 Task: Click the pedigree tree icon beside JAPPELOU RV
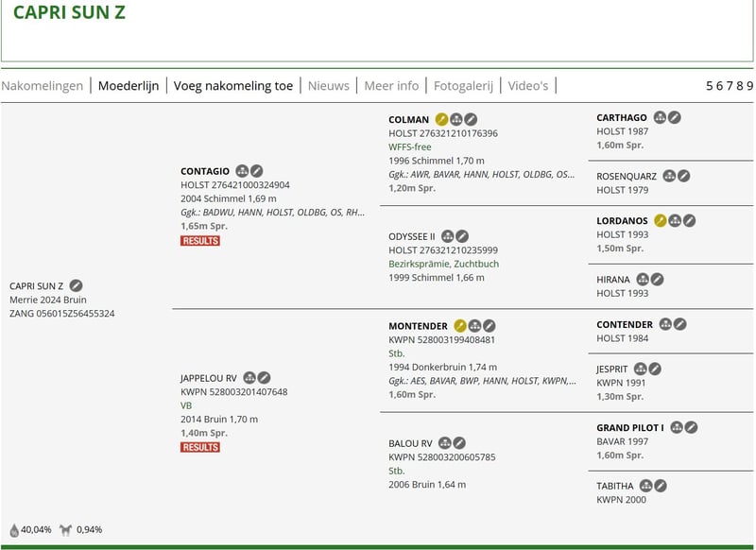[249, 377]
